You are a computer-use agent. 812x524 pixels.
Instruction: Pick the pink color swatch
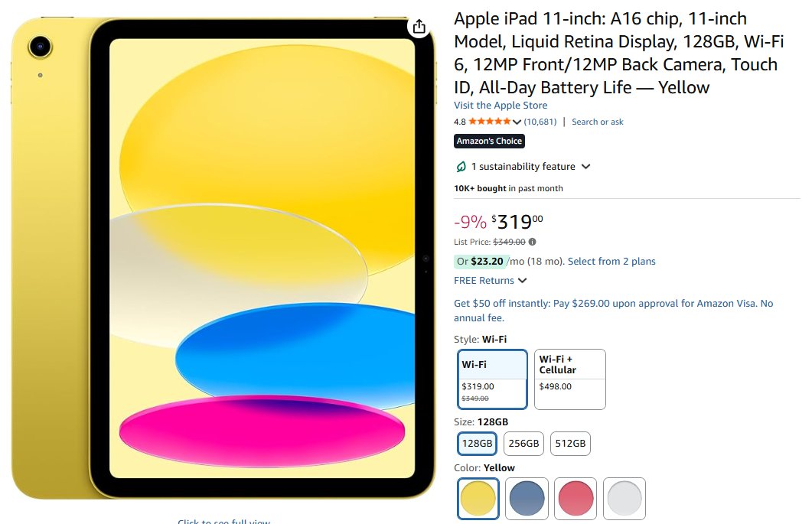[576, 499]
